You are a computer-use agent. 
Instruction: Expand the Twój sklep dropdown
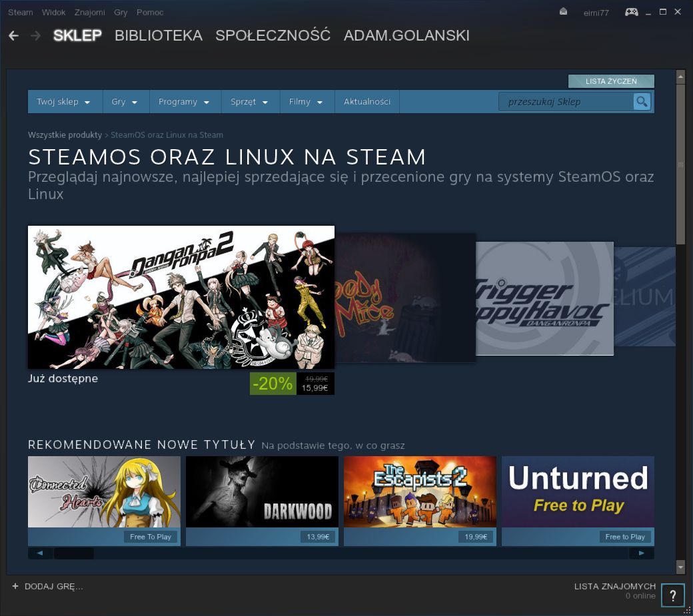tap(65, 102)
